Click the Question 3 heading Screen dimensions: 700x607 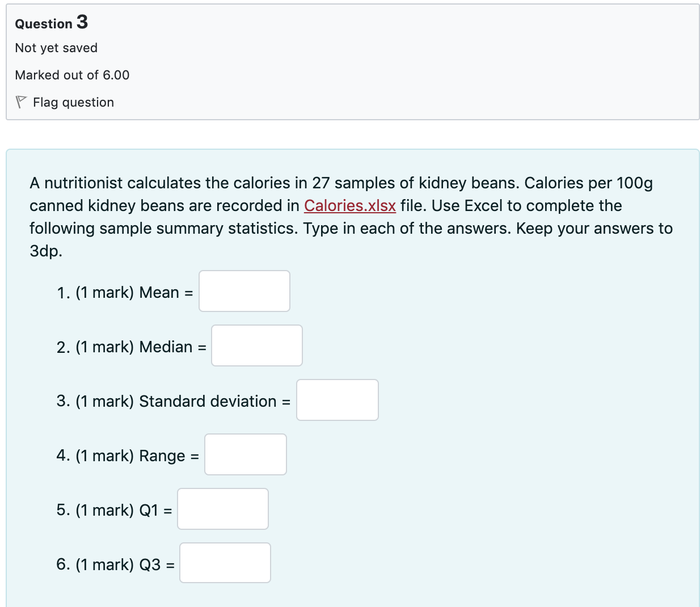click(x=51, y=23)
